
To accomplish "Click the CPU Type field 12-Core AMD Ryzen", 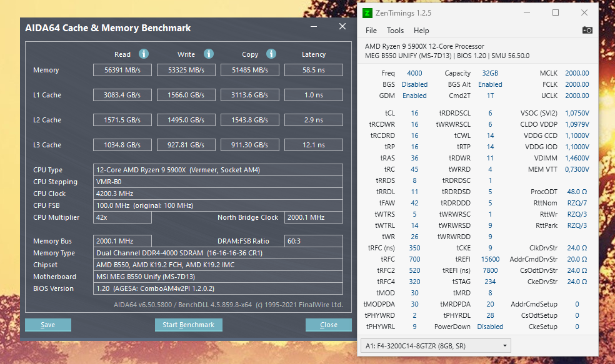I will pyautogui.click(x=218, y=170).
